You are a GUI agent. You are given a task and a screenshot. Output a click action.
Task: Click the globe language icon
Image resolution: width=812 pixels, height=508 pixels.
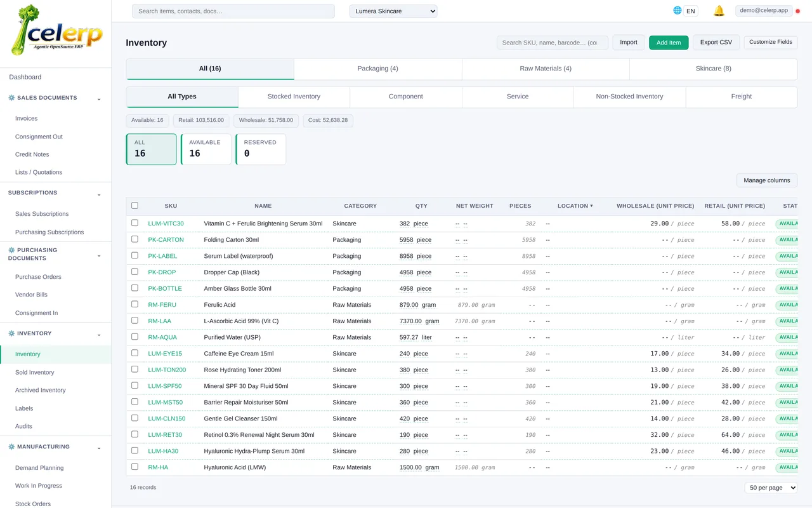(x=678, y=11)
